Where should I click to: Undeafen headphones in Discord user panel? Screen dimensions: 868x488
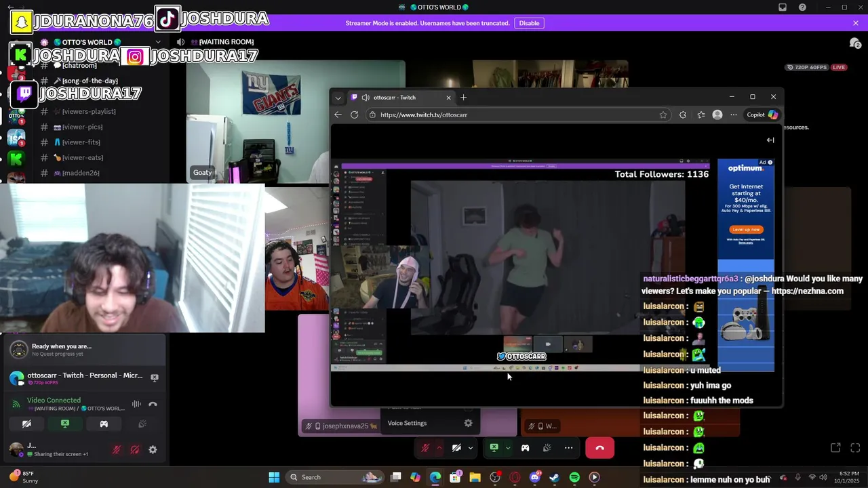click(134, 449)
